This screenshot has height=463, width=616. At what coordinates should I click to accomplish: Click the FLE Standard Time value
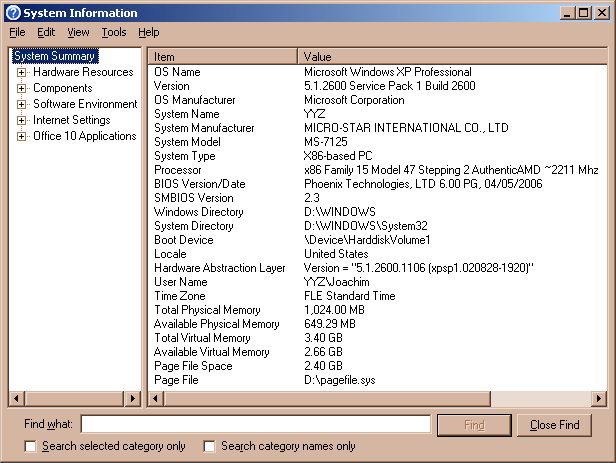[350, 296]
